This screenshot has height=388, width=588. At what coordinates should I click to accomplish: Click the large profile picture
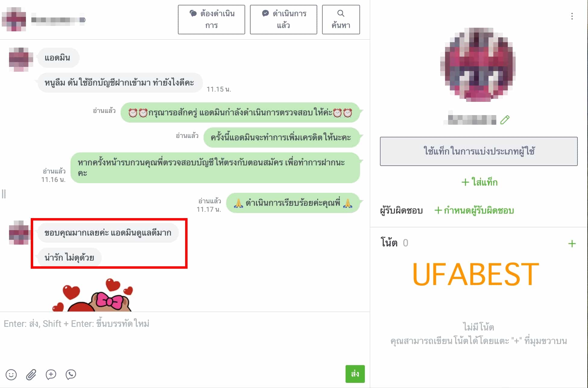(479, 65)
